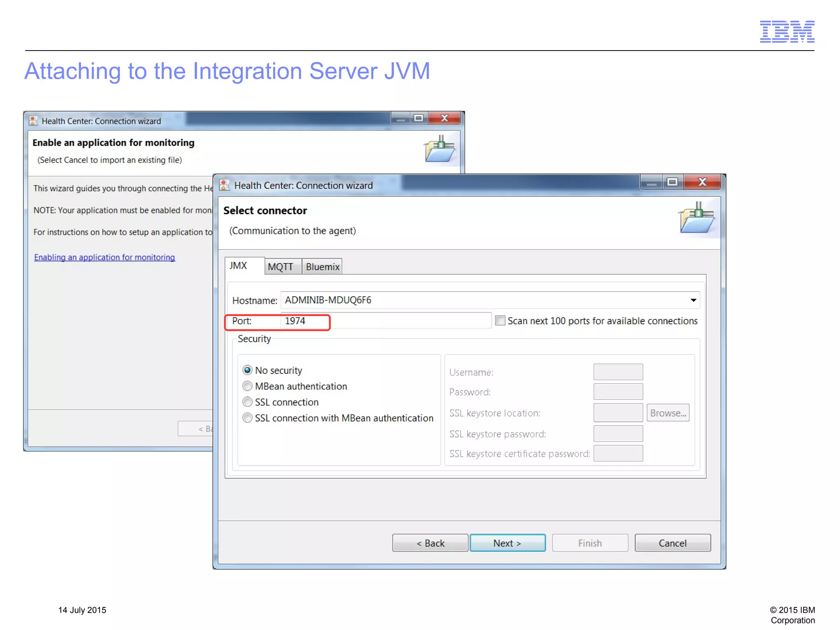Click Health Center icon in front title bar
Viewport: 840px width, 630px height.
point(224,185)
